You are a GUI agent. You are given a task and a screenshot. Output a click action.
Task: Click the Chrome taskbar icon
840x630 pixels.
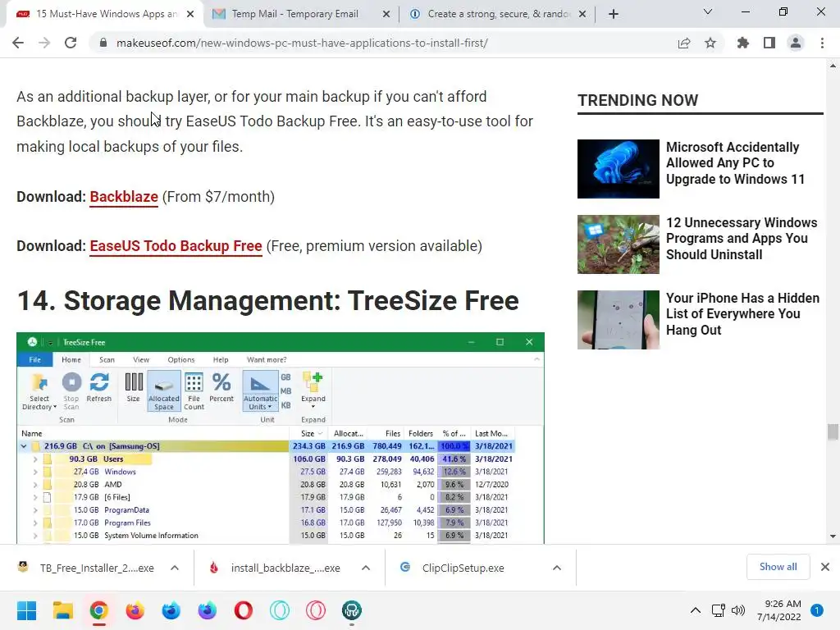(99, 610)
